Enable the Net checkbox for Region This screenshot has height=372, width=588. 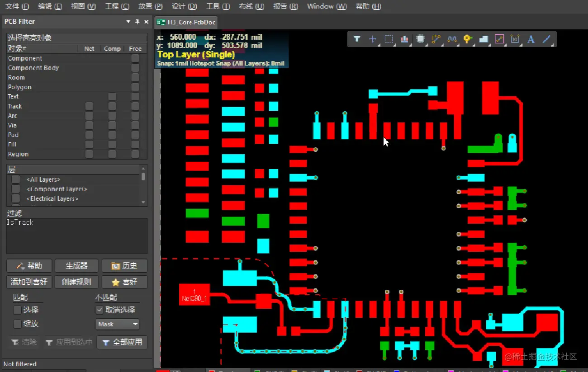[90, 154]
